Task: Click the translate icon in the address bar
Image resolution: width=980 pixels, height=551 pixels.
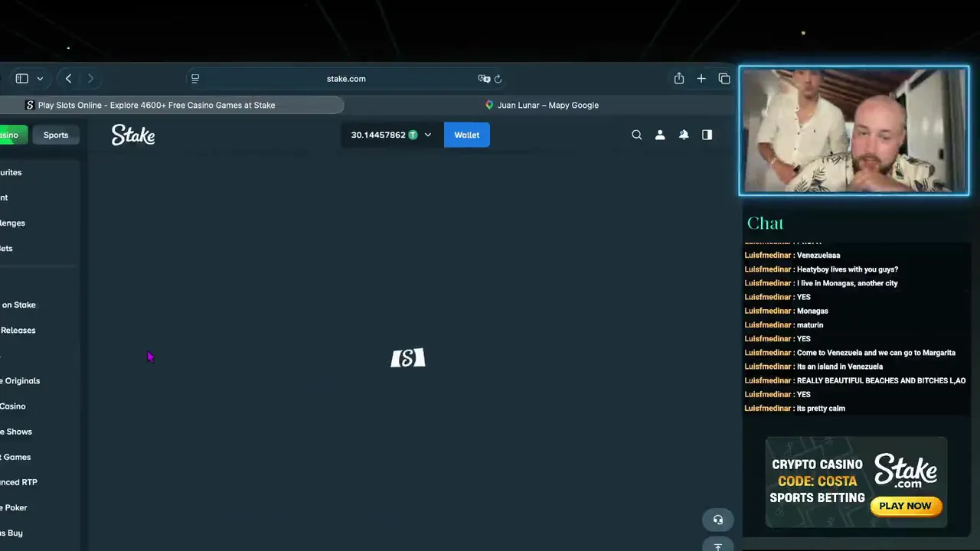Action: point(484,79)
